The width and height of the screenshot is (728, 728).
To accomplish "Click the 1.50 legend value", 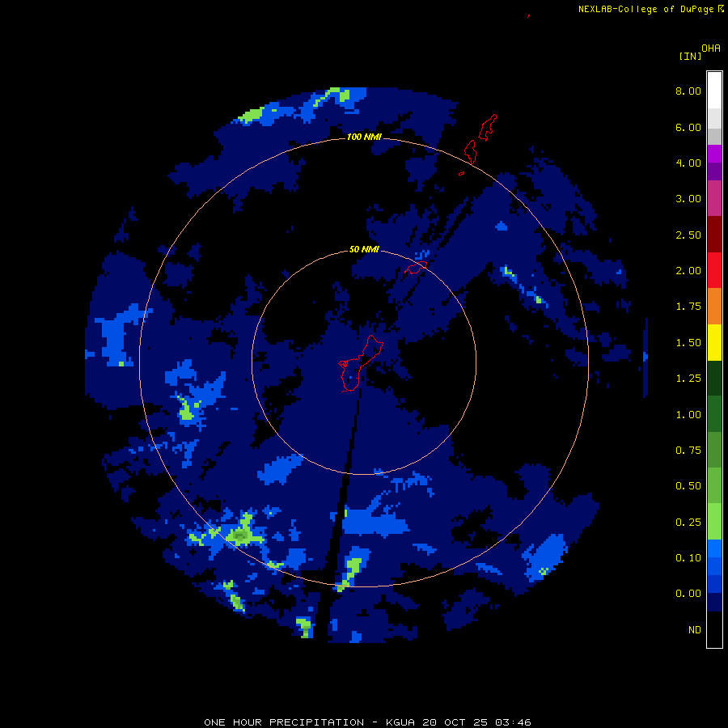I will pyautogui.click(x=688, y=343).
